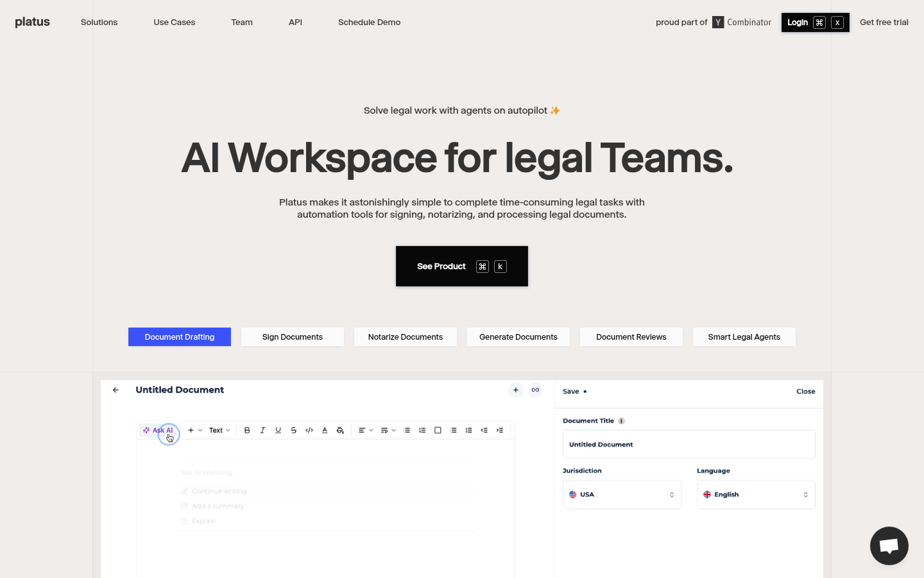Select the Notarize Documents tab

pos(406,337)
